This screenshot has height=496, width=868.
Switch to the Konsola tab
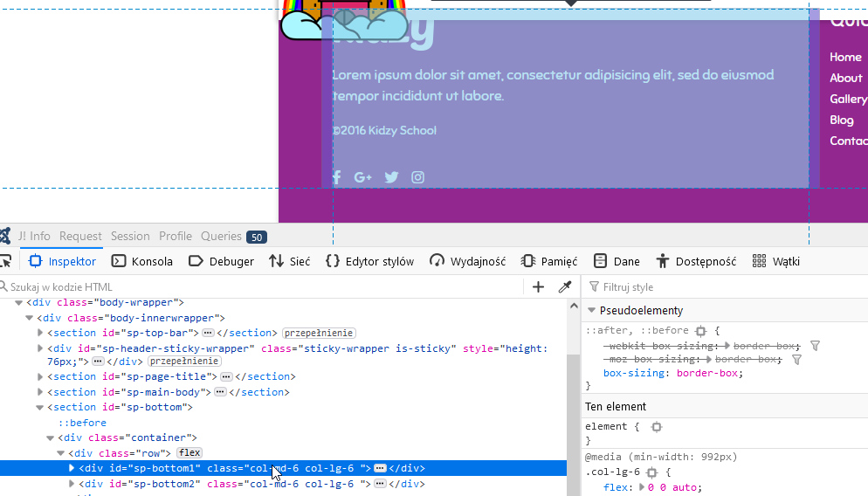[142, 261]
